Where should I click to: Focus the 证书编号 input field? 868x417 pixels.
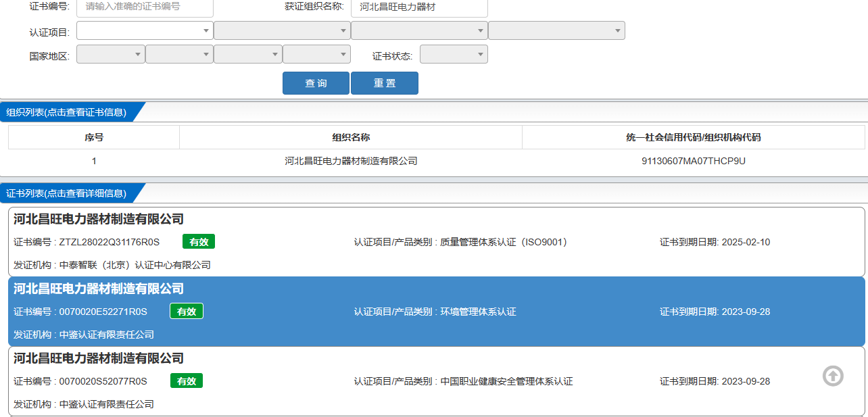[145, 7]
